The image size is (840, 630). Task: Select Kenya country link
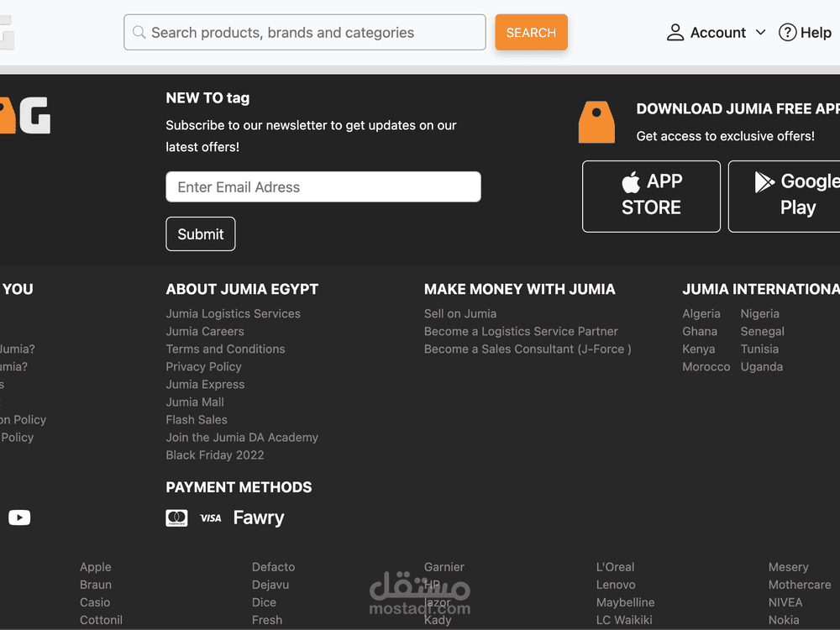(x=699, y=349)
